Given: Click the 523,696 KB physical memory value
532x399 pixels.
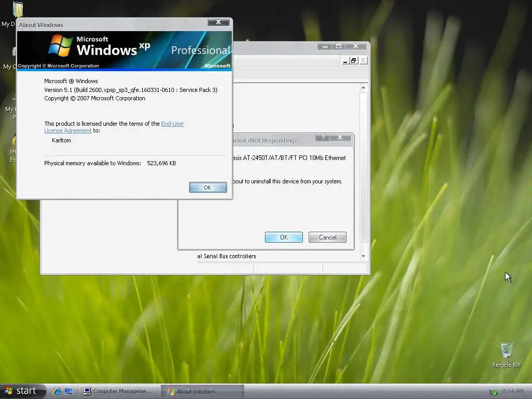Looking at the screenshot, I should point(162,163).
